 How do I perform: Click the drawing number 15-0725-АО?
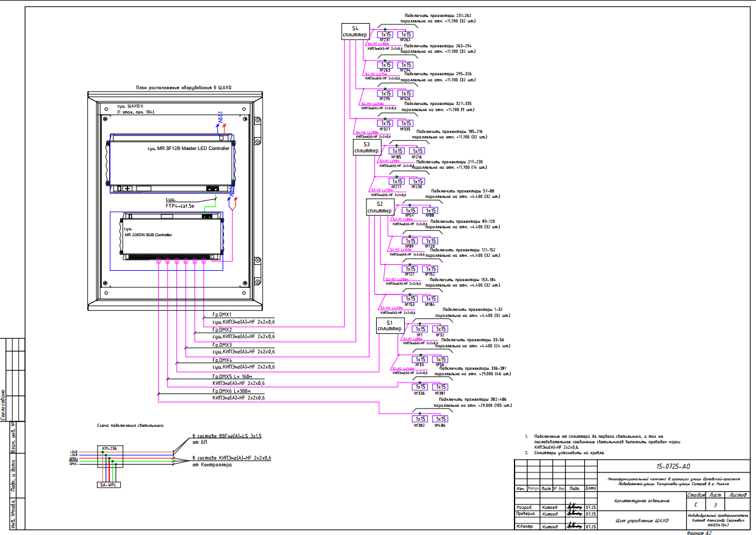click(x=673, y=467)
